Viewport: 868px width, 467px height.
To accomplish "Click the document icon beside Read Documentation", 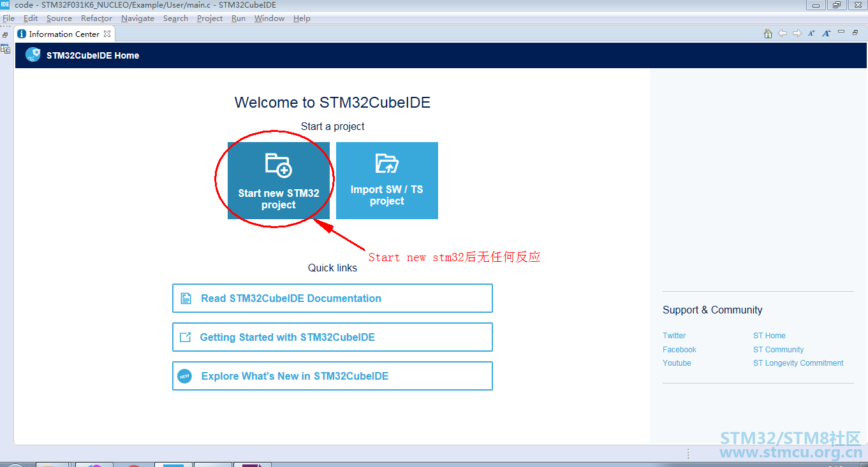I will 186,298.
